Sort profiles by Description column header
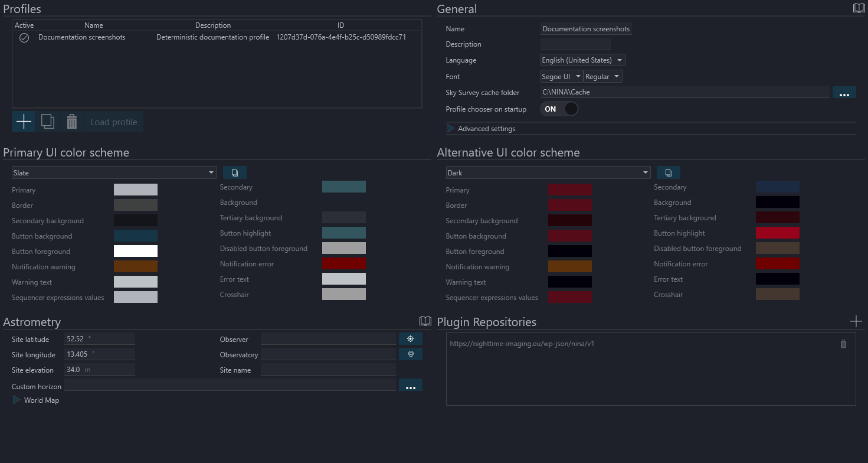 click(x=213, y=25)
